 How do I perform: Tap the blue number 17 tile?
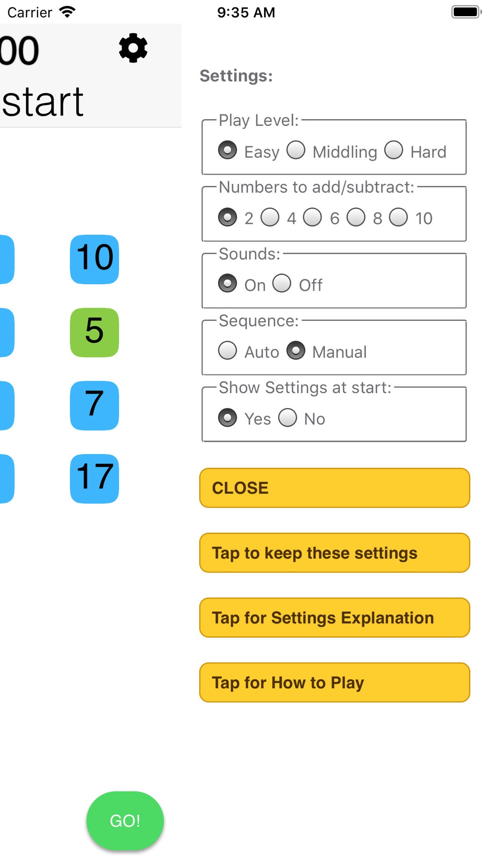tap(95, 478)
